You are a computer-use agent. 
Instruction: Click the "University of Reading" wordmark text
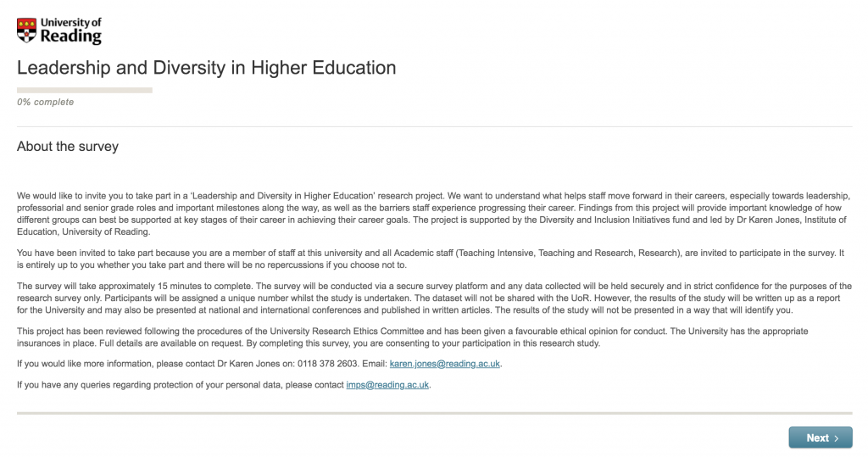pyautogui.click(x=71, y=31)
